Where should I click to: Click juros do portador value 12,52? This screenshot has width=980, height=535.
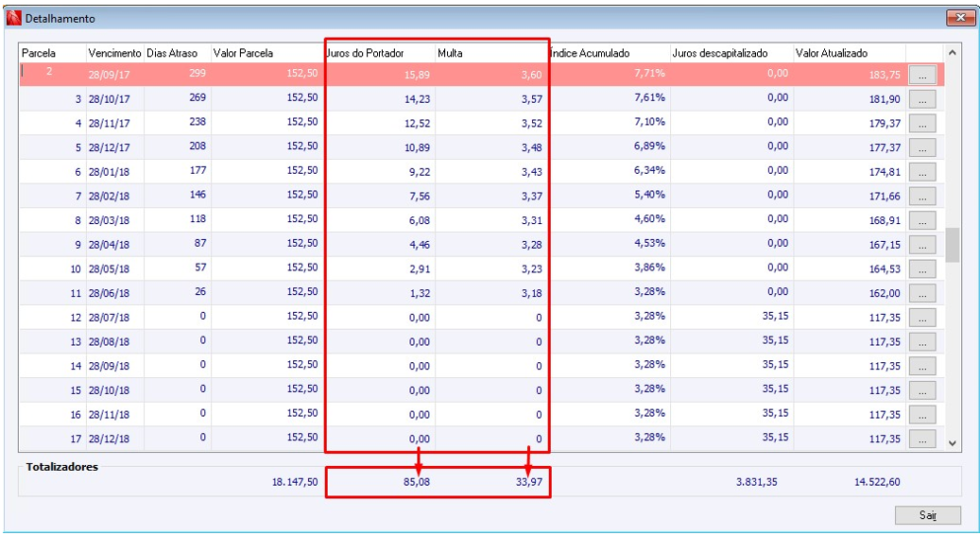click(417, 124)
